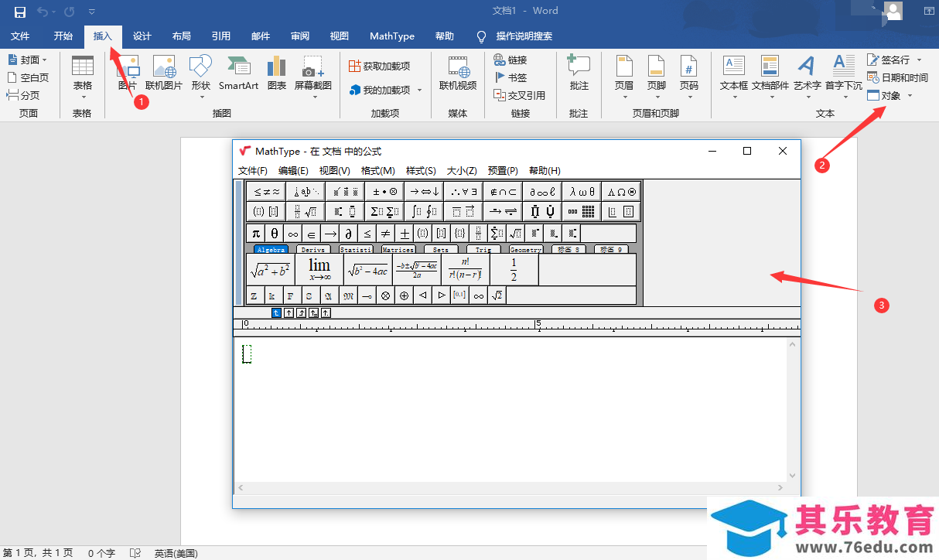Insert 日期和时间 date and time
This screenshot has width=939, height=560.
click(x=897, y=77)
